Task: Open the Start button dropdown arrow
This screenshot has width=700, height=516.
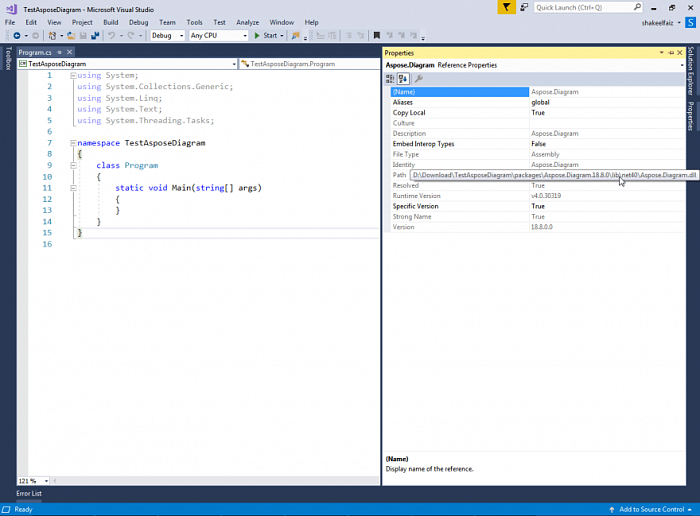Action: 282,35
